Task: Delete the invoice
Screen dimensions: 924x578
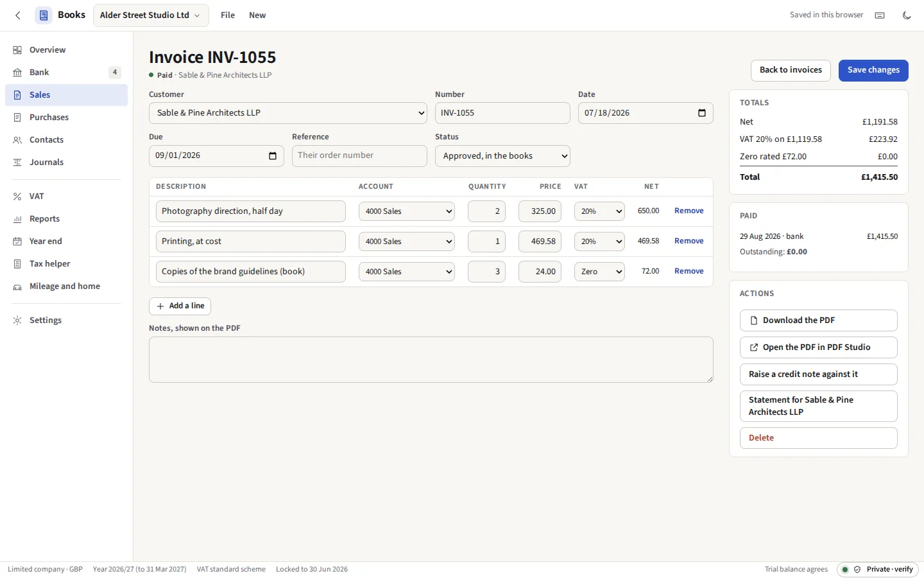Action: [818, 438]
